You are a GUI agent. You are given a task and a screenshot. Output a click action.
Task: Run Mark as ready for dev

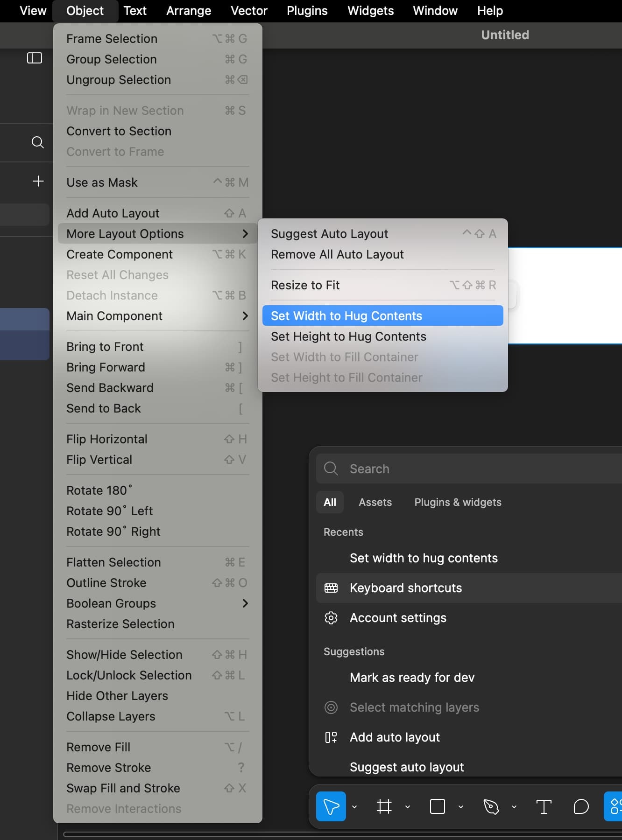tap(469, 678)
